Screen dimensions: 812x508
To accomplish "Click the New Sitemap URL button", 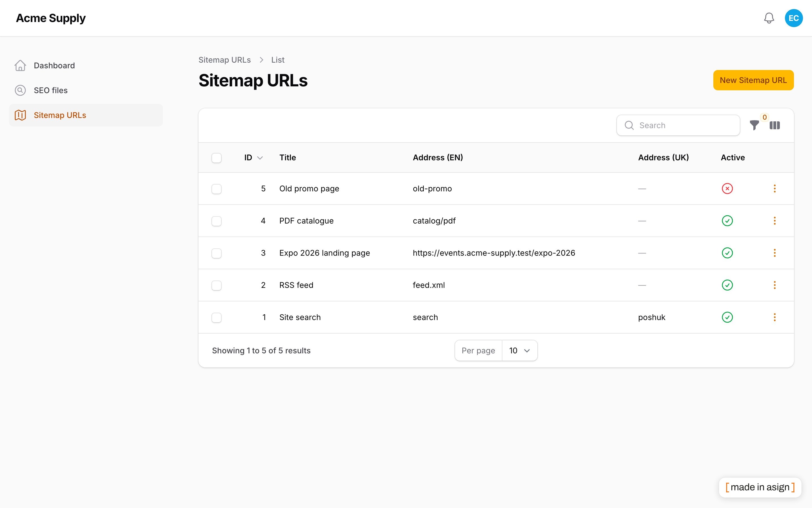I will [753, 80].
